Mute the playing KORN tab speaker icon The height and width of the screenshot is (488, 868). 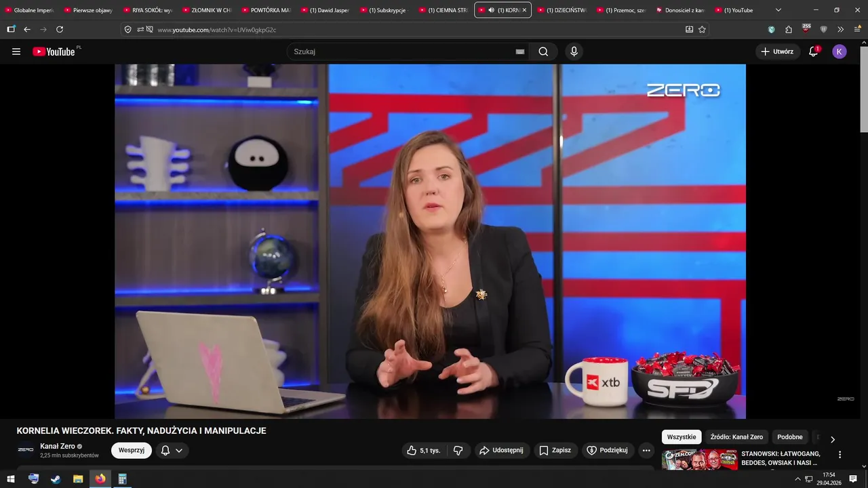492,10
